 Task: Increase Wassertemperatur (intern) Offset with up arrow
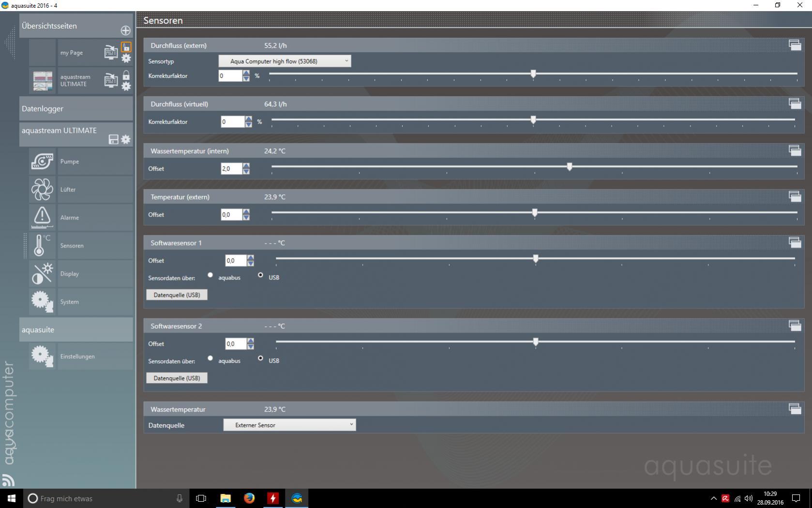coord(246,166)
